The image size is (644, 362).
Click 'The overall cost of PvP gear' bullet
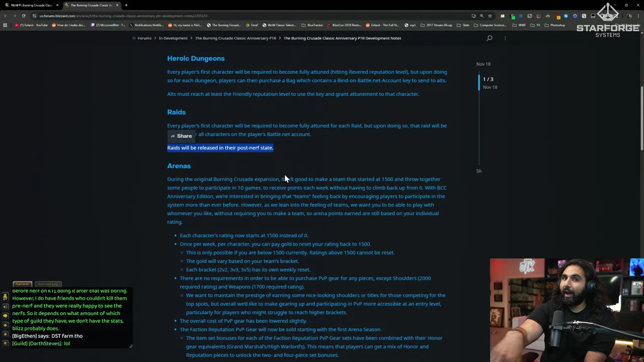244,321
